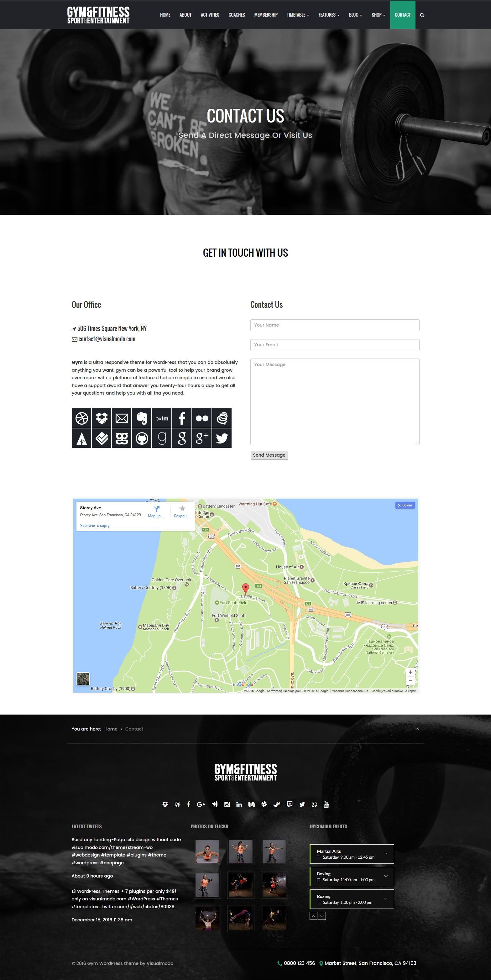Open the Foursquare checkmark icon tile
The height and width of the screenshot is (980, 491).
pos(102,438)
